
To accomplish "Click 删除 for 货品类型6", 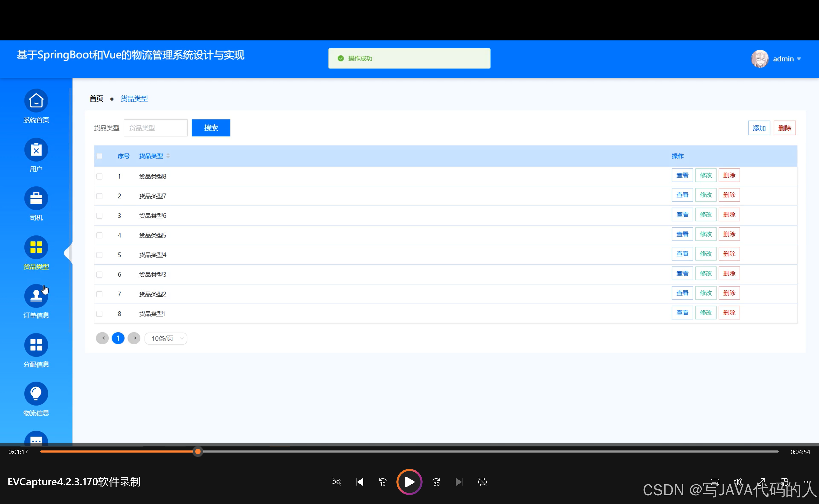I will tap(729, 215).
